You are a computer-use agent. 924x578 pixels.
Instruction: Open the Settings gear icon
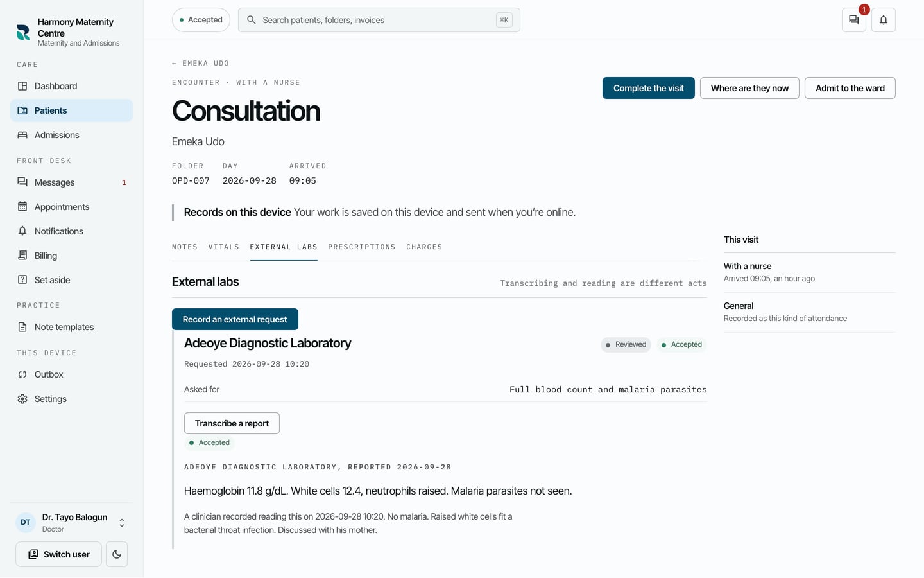pos(22,399)
